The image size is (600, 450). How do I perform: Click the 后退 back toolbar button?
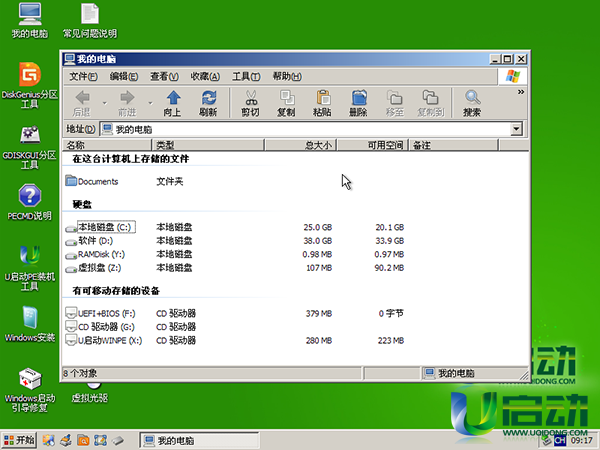pyautogui.click(x=82, y=103)
